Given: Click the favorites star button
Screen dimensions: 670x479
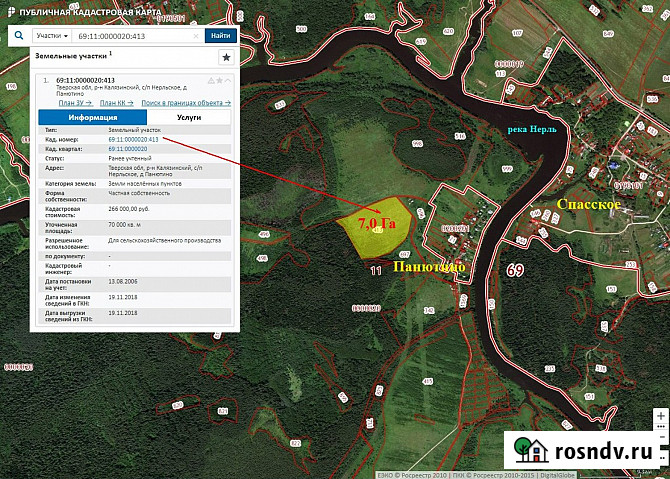Looking at the screenshot, I should pos(226,58).
